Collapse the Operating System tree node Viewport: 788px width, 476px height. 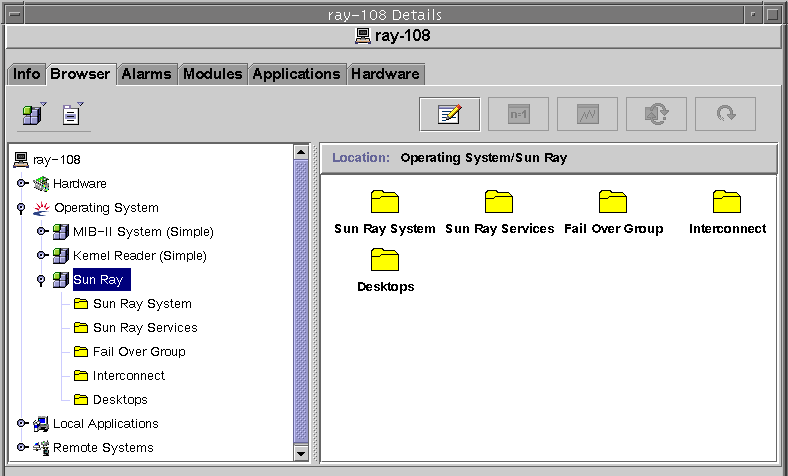point(21,208)
